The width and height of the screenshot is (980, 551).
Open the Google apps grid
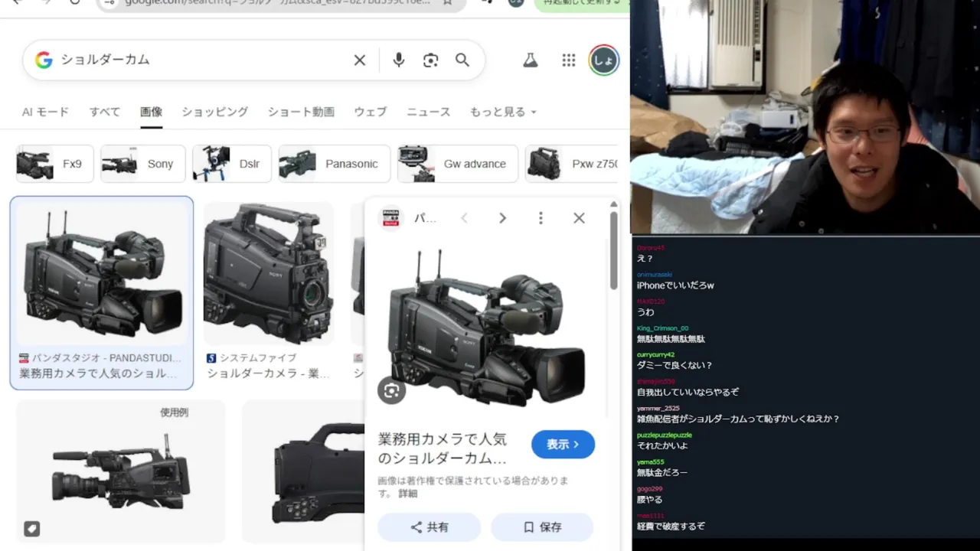tap(568, 60)
